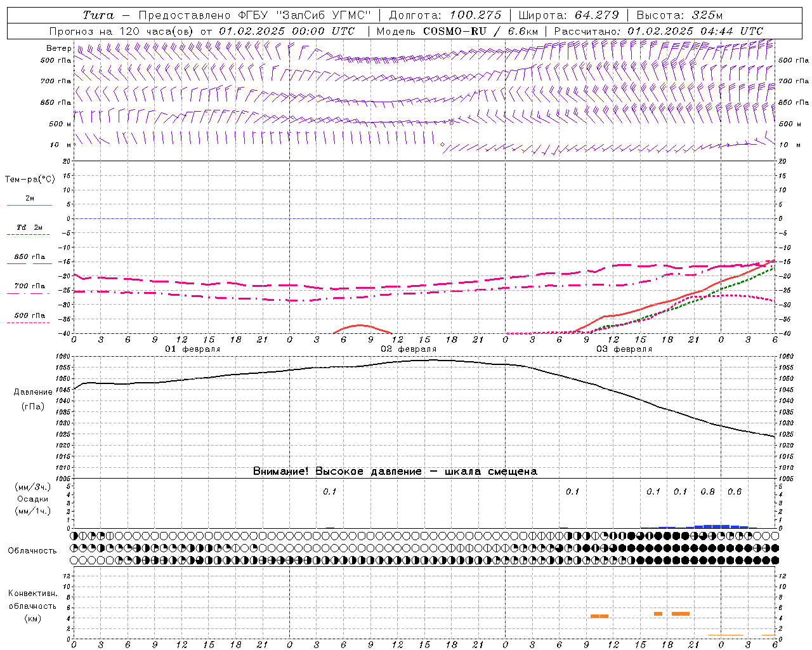Click the "(гПа)" pressure unit label

pyautogui.click(x=33, y=407)
